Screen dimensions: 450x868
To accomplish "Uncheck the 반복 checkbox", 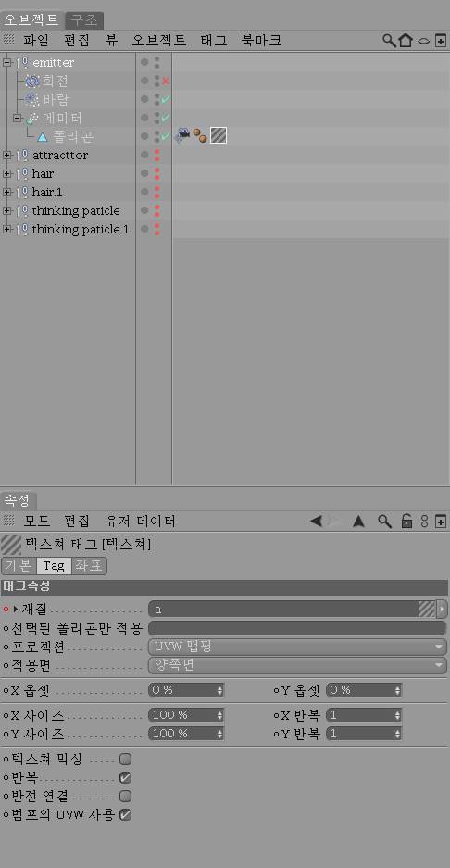I will pos(126,778).
